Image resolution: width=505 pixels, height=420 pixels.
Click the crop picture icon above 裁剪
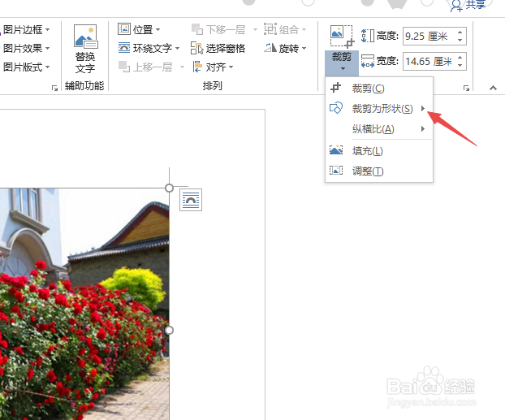(342, 37)
